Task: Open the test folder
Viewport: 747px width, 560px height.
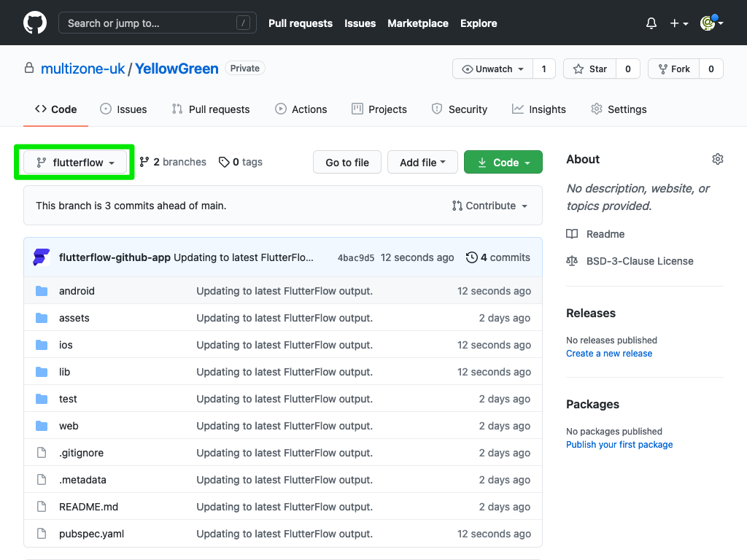Action: (x=68, y=399)
